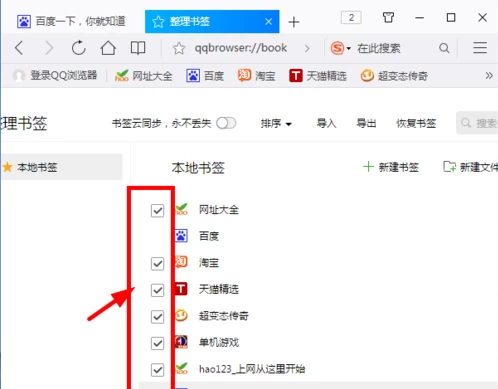This screenshot has width=498, height=389.
Task: Click 登录QQ浏览器 in bookmarks bar
Action: pos(55,76)
